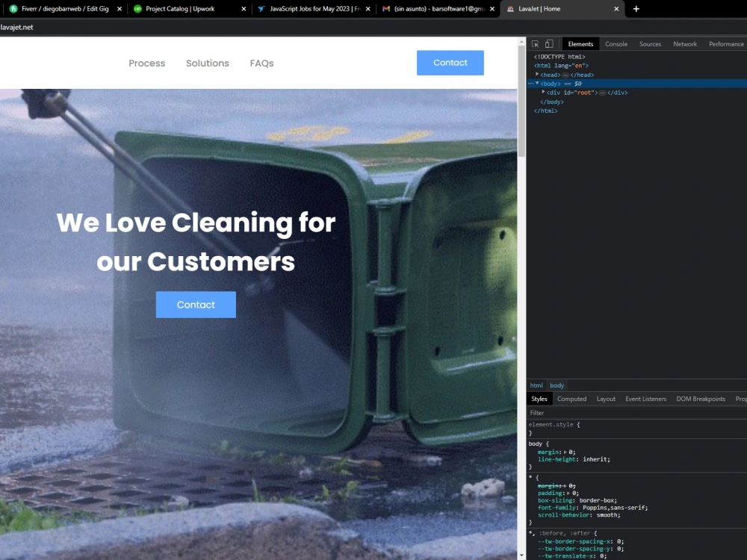Image resolution: width=747 pixels, height=560 pixels.
Task: Toggle the device toolbar icon
Action: 549,44
